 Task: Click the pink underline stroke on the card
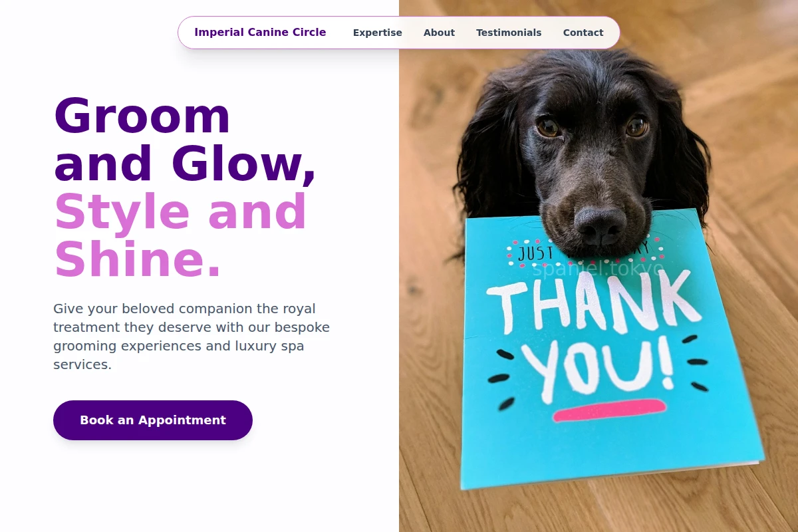tap(609, 410)
